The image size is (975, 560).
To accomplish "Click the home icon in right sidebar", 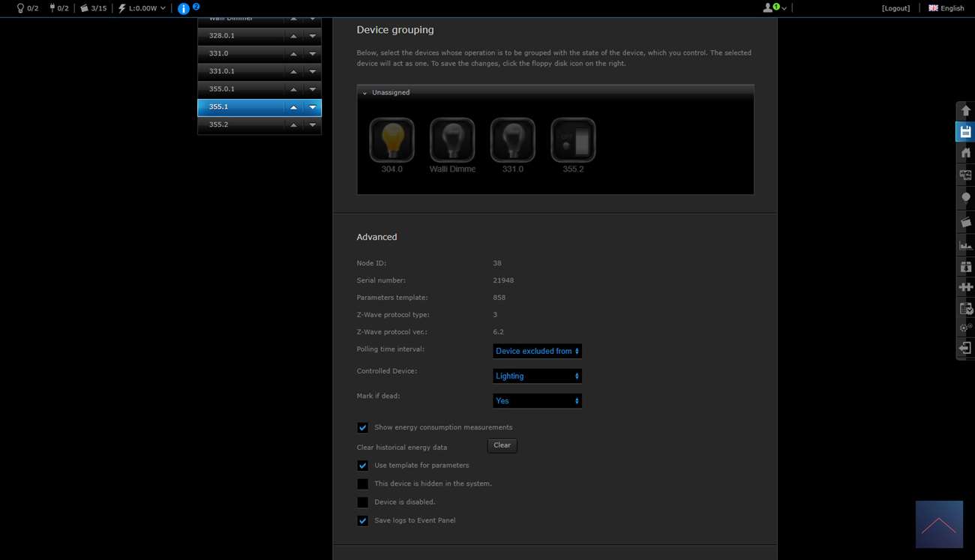I will point(965,153).
